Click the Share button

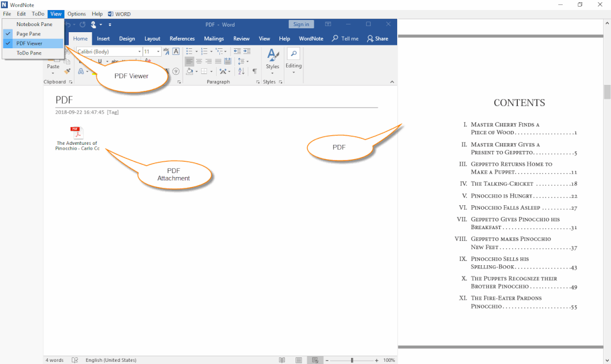click(x=378, y=38)
